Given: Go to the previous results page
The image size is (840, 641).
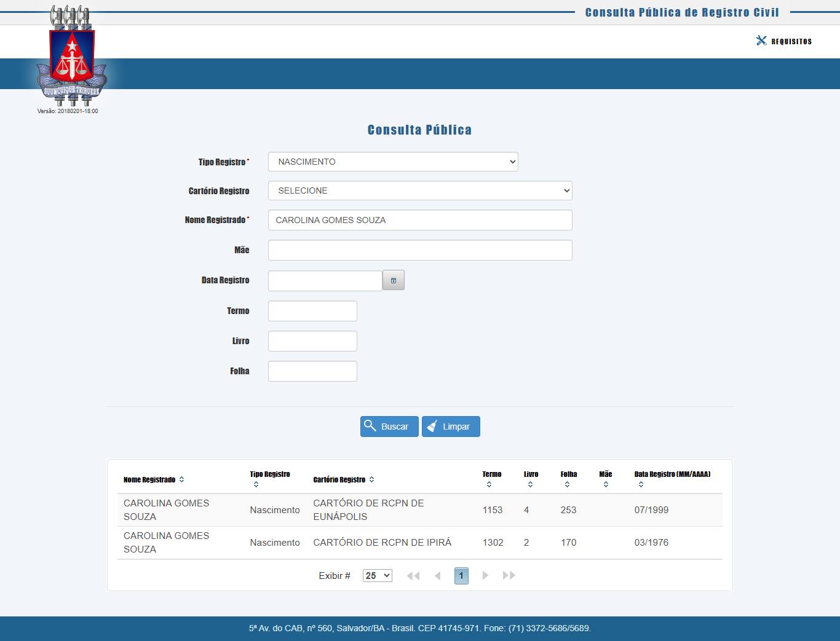Looking at the screenshot, I should click(x=437, y=576).
